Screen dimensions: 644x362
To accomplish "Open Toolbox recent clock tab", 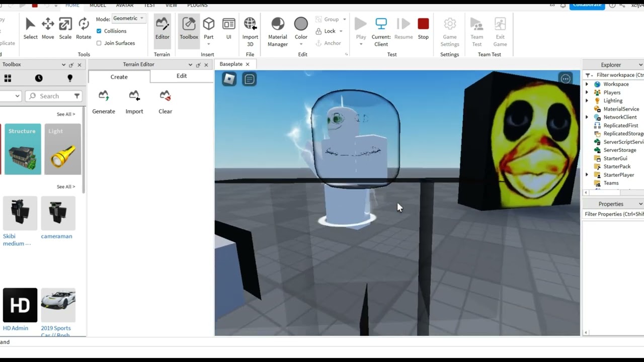I will tap(39, 78).
